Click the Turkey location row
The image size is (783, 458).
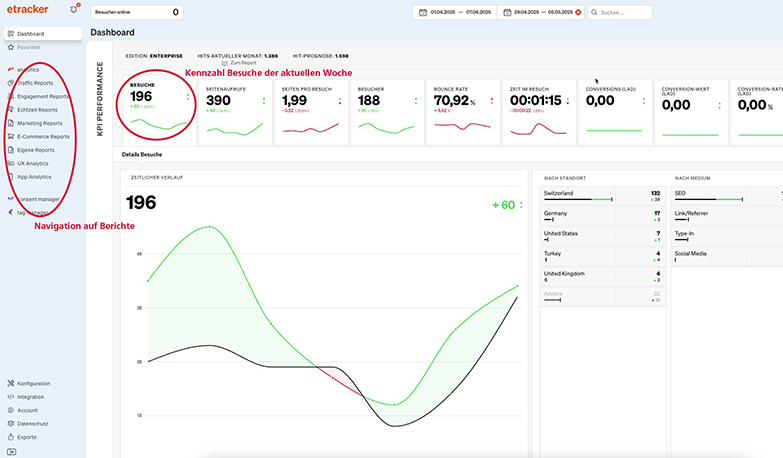(x=603, y=256)
